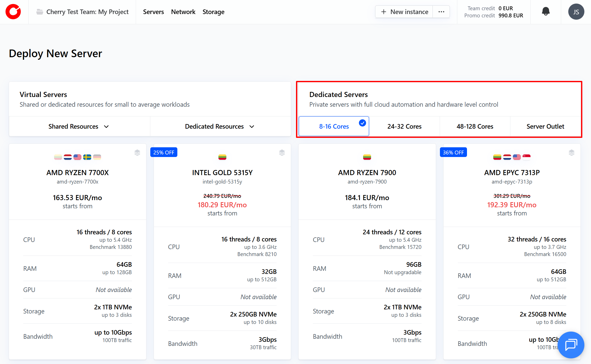The width and height of the screenshot is (591, 364).
Task: Click the New instance button
Action: [404, 12]
